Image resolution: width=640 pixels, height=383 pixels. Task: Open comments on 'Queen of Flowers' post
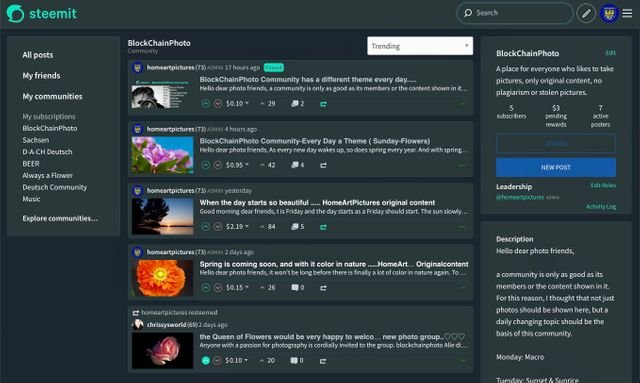[297, 361]
